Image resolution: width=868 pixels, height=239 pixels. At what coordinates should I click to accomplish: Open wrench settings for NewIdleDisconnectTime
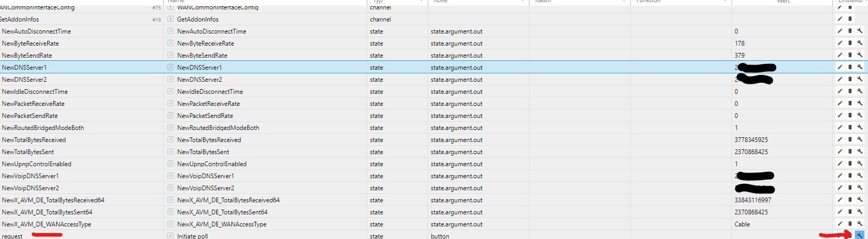point(860,91)
